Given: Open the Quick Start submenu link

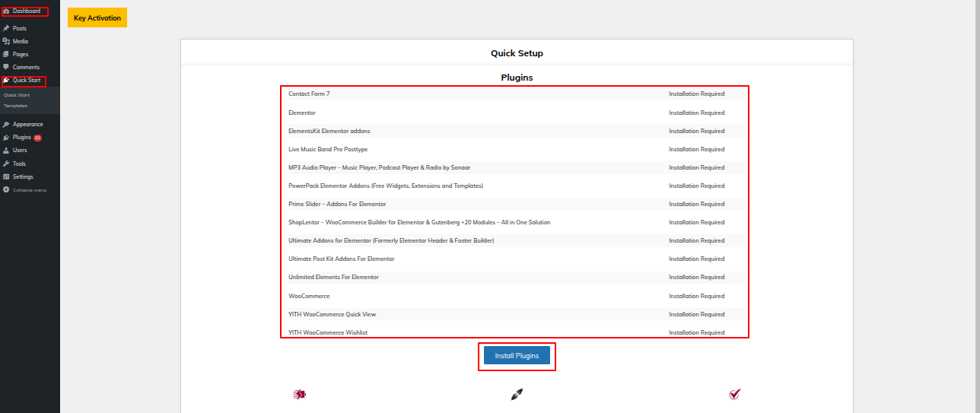Looking at the screenshot, I should click(17, 95).
